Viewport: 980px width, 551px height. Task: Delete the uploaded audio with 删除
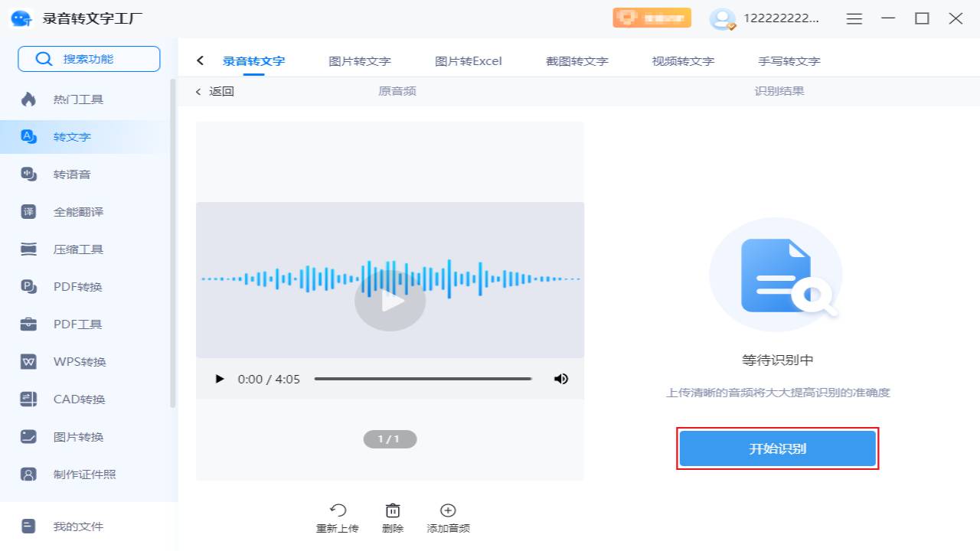392,517
